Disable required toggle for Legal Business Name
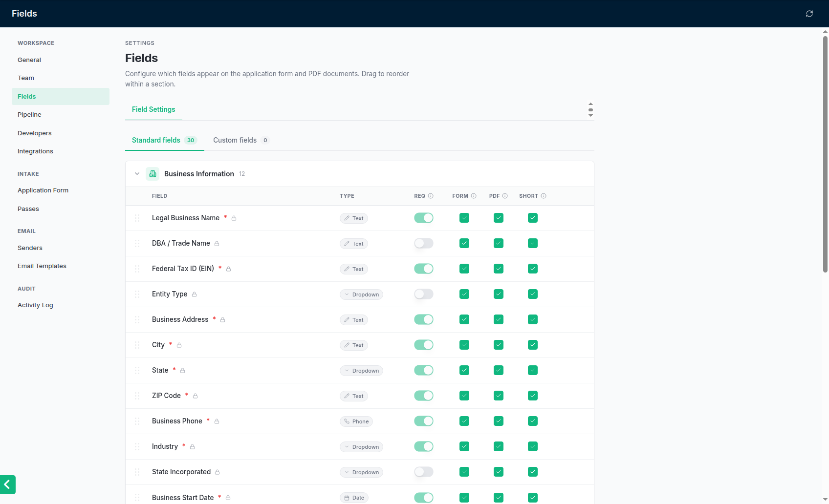This screenshot has width=829, height=504. pyautogui.click(x=424, y=218)
